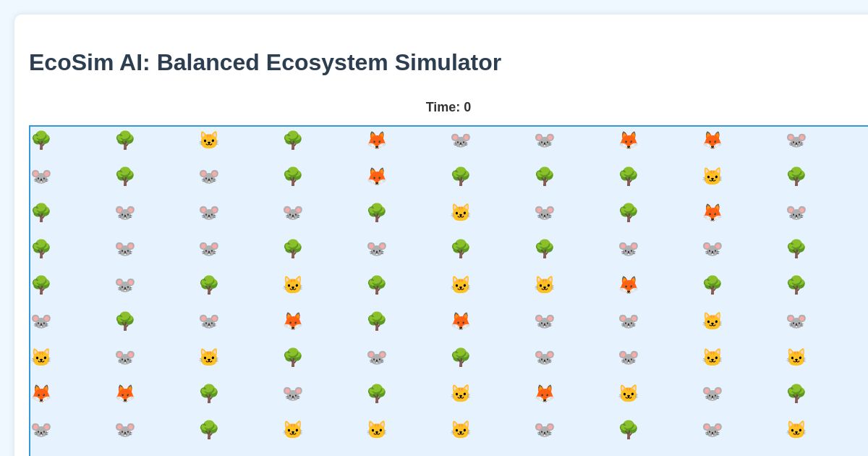This screenshot has width=868, height=456.
Task: Click the fox emoji in the sixth row
Action: point(293,321)
